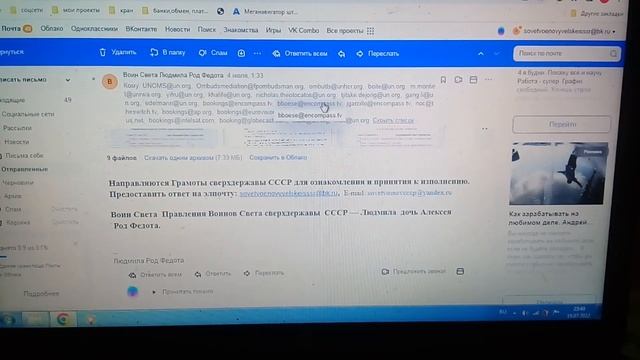Click the circled plus toolbar icon

point(241,53)
